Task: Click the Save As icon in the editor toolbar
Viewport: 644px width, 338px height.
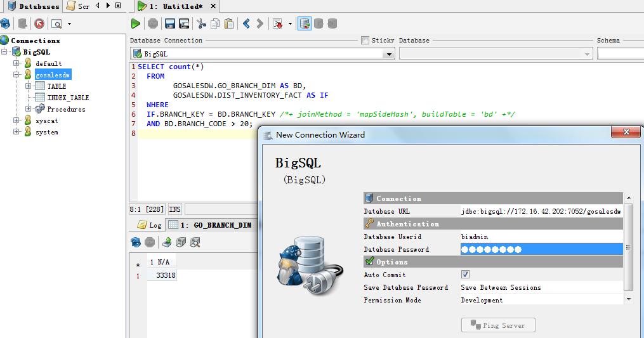Action: coord(184,24)
